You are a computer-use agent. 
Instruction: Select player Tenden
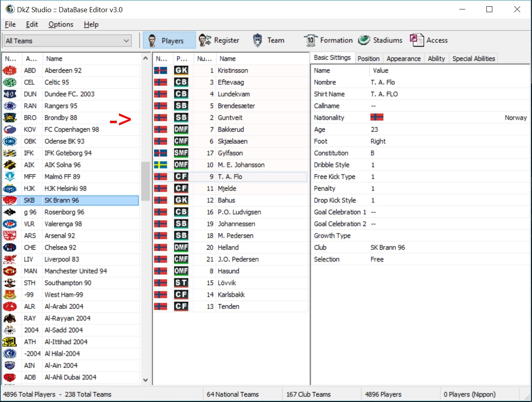tap(231, 306)
